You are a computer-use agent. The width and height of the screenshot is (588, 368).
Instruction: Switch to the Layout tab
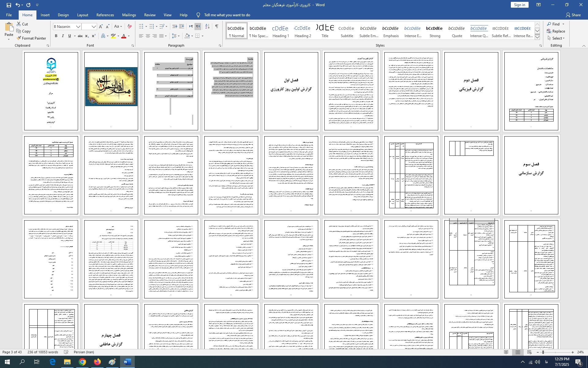(82, 15)
